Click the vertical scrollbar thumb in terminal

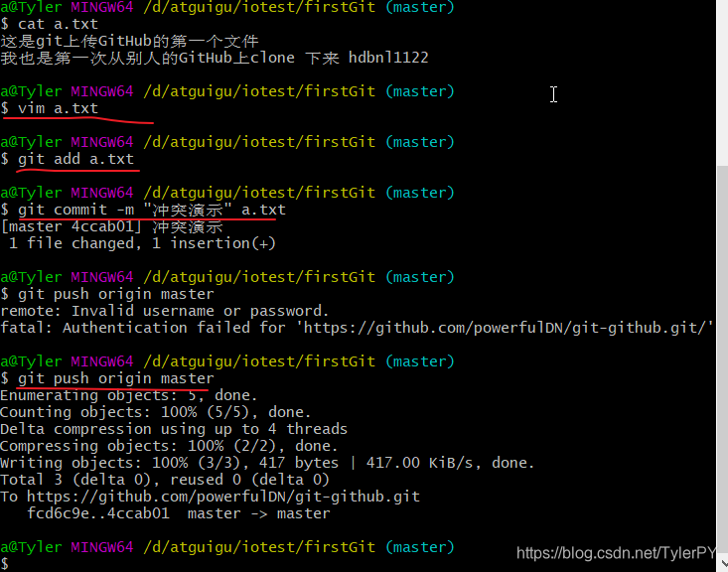(722, 360)
